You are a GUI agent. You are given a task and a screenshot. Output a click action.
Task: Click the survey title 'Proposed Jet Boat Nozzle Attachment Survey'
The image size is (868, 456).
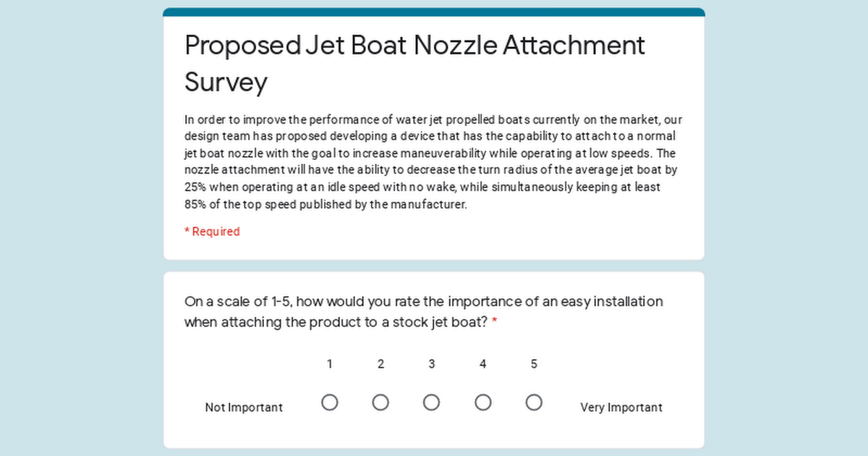point(414,64)
